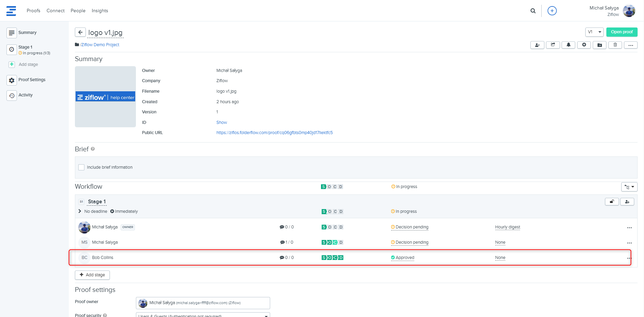Open the Ziflow Demo Project folder link

click(100, 45)
